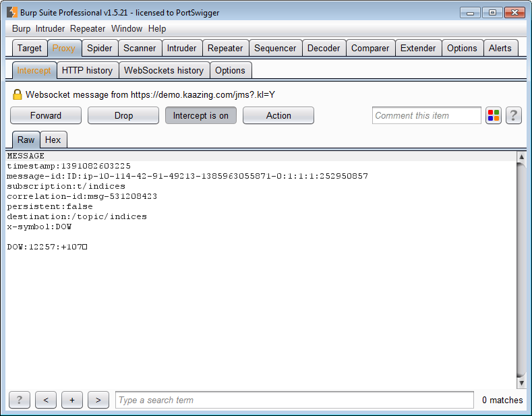Click the persistent:false line
The image size is (532, 416).
click(x=50, y=206)
